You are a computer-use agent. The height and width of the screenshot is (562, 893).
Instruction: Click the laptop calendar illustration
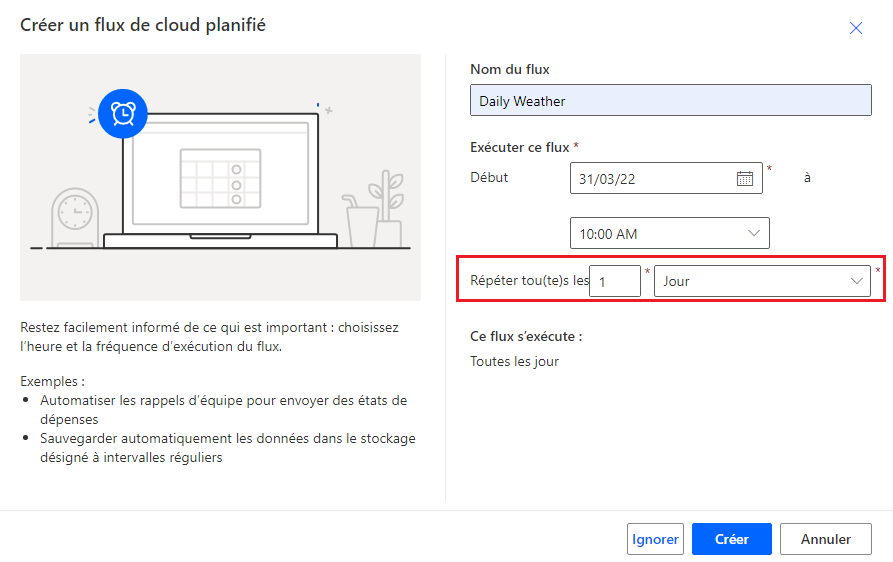click(x=220, y=179)
